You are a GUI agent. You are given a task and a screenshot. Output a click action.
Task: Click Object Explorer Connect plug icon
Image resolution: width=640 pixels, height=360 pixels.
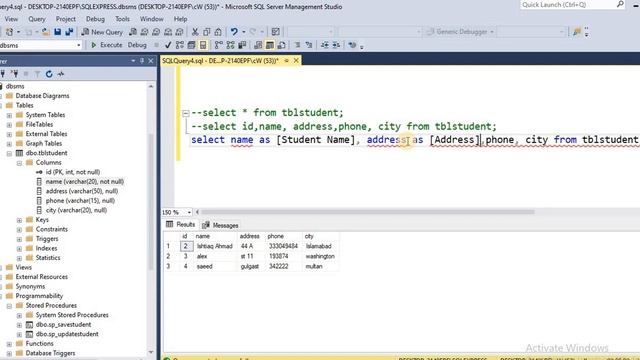point(2,74)
